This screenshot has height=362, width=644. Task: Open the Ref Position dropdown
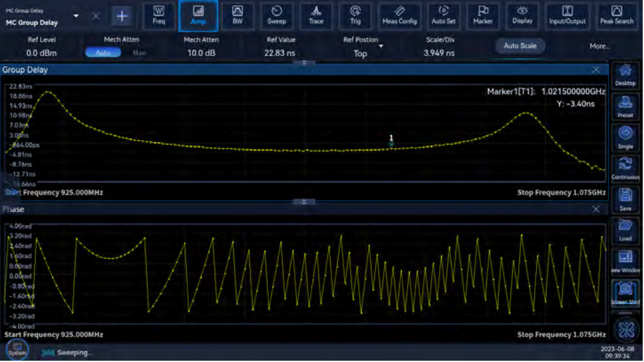380,46
